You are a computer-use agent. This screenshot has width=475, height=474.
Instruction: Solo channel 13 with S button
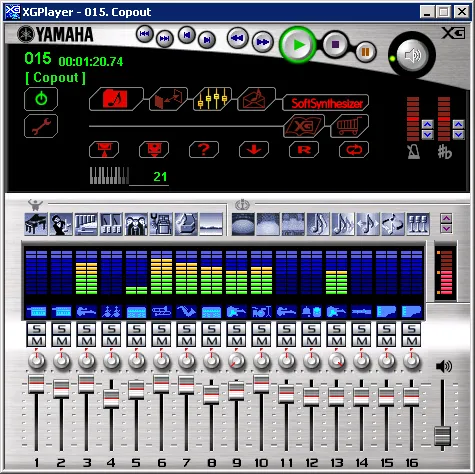coord(336,329)
